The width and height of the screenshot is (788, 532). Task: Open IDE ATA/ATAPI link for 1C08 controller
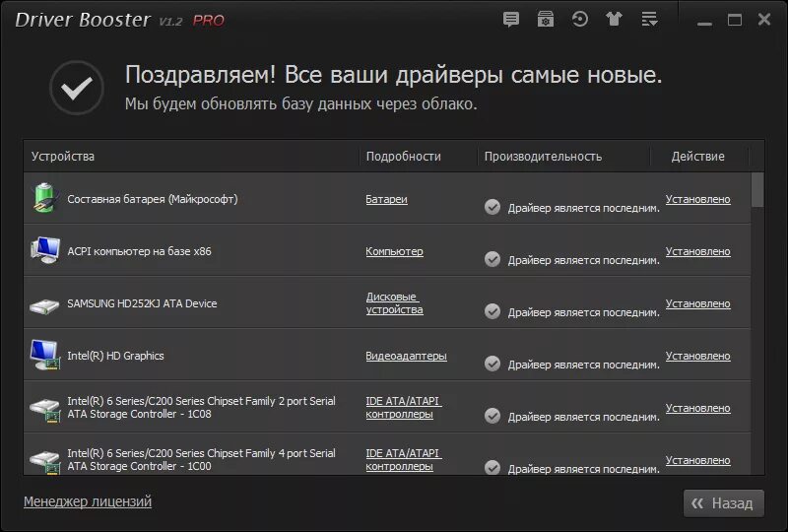[x=403, y=408]
